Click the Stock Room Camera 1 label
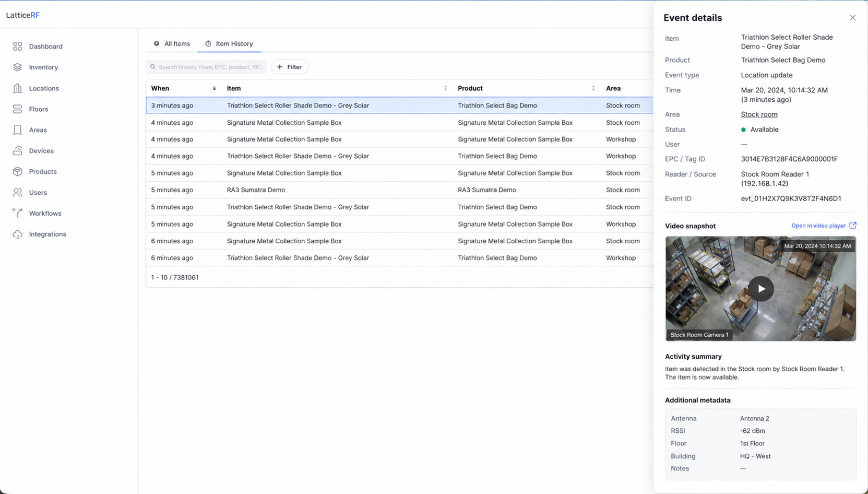 point(699,335)
